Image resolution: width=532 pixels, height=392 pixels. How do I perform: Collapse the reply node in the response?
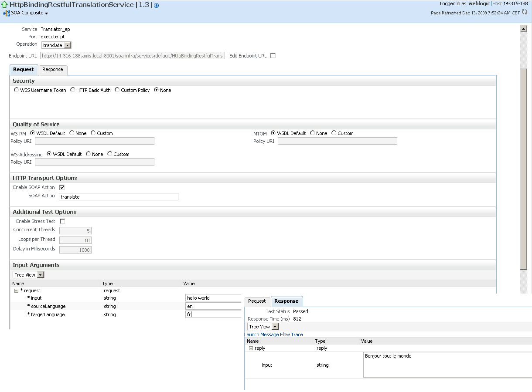[251, 348]
